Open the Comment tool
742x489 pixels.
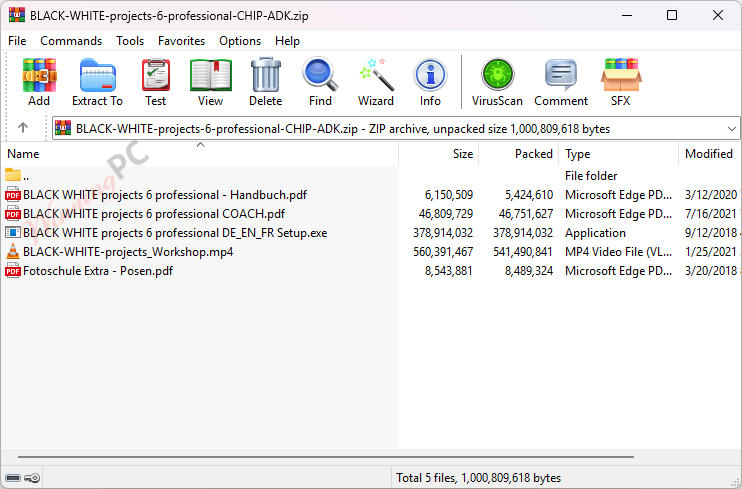(x=561, y=75)
